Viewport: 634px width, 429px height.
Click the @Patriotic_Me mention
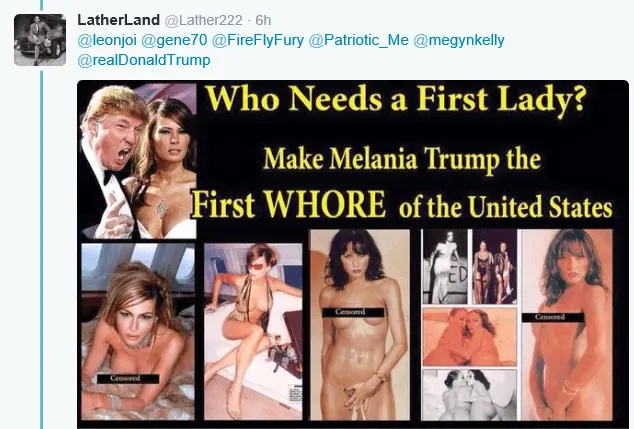[359, 40]
